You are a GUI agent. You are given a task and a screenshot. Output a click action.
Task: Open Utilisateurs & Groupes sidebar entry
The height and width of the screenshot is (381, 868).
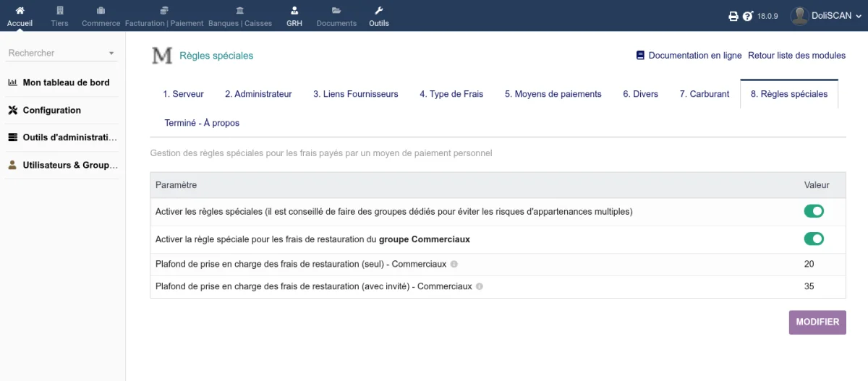[x=70, y=165]
